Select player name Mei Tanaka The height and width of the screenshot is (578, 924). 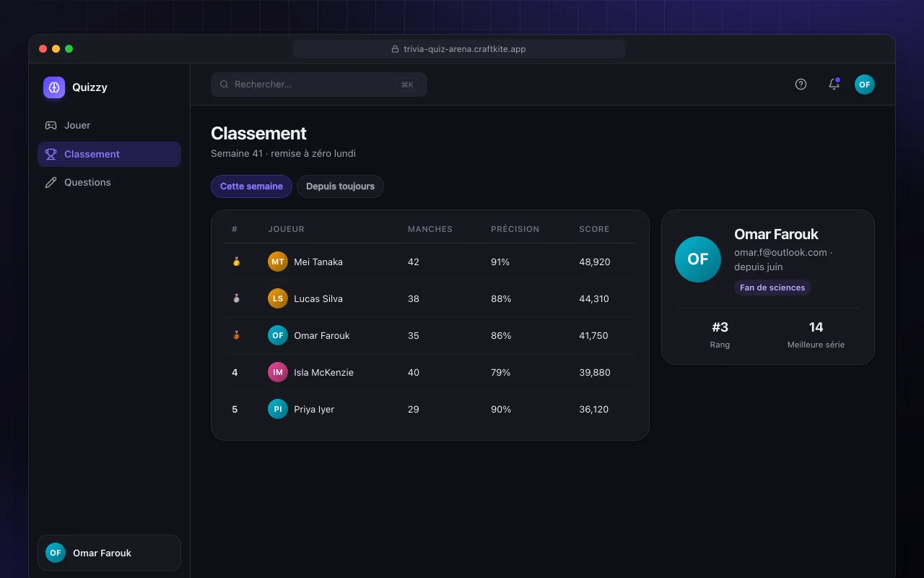[x=318, y=262]
